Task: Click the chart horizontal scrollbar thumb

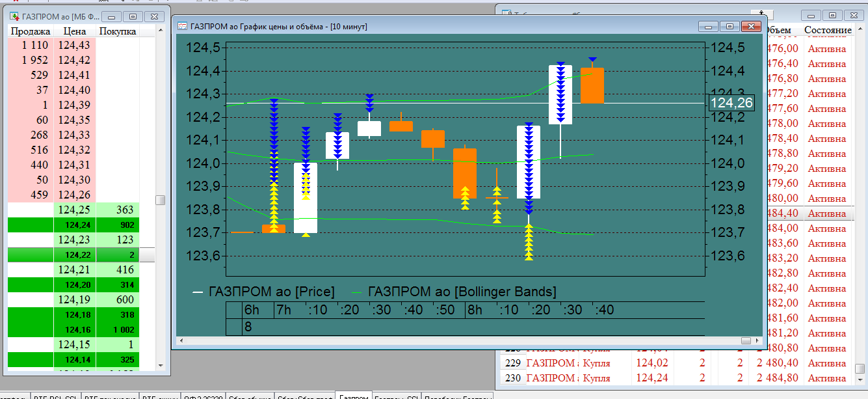Action: click(x=746, y=340)
